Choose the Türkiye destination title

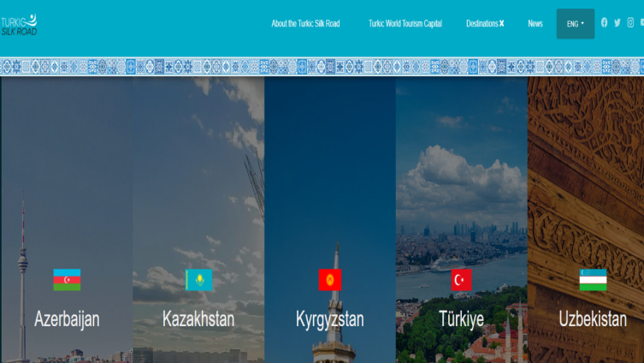462,319
